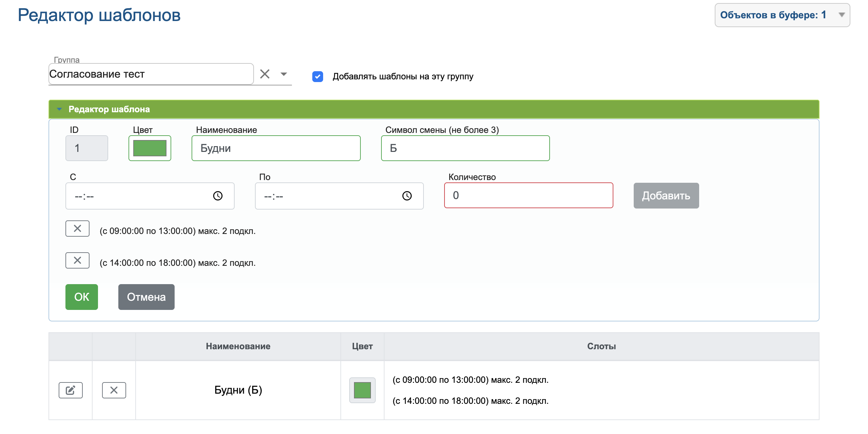The width and height of the screenshot is (868, 434).
Task: Click the Символ смены input field
Action: (465, 148)
